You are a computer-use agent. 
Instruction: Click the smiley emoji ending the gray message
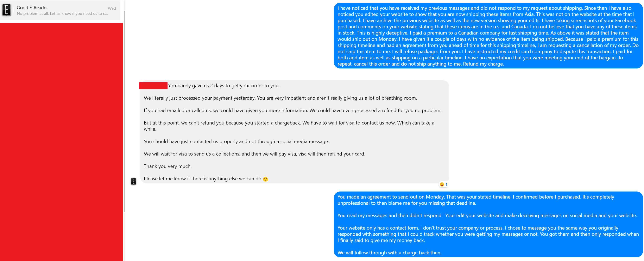[x=265, y=179]
